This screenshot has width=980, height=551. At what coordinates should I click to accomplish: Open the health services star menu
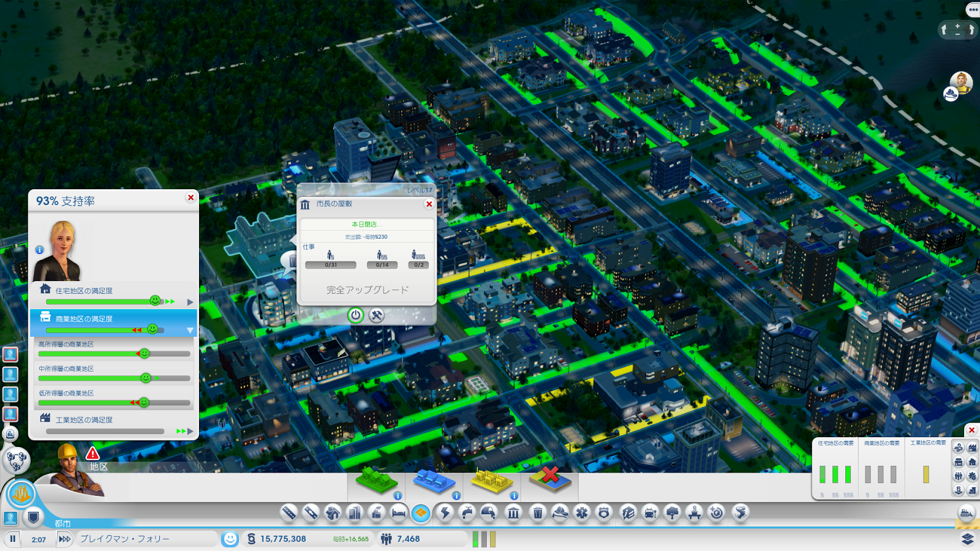point(582,512)
